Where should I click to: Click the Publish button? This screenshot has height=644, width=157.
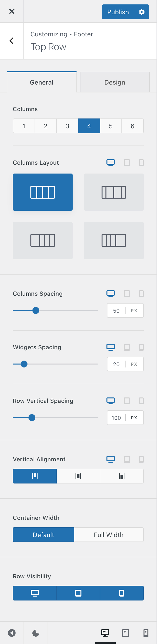click(118, 12)
